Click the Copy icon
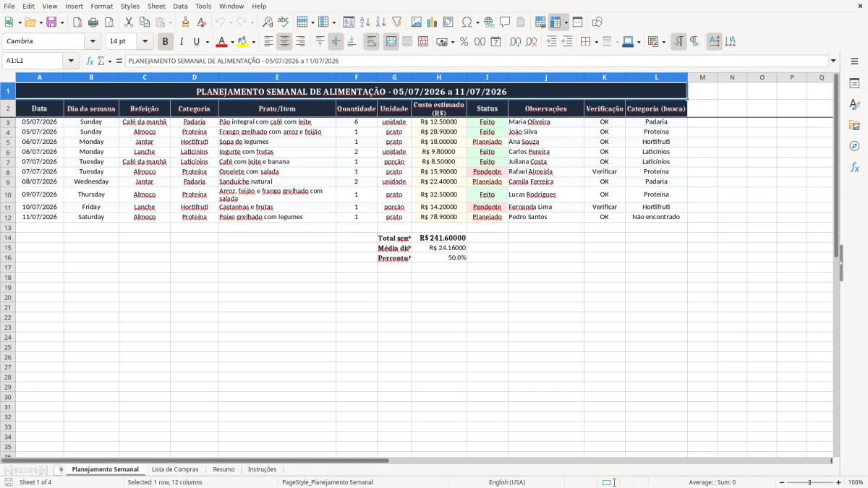868x488 pixels. 145,22
